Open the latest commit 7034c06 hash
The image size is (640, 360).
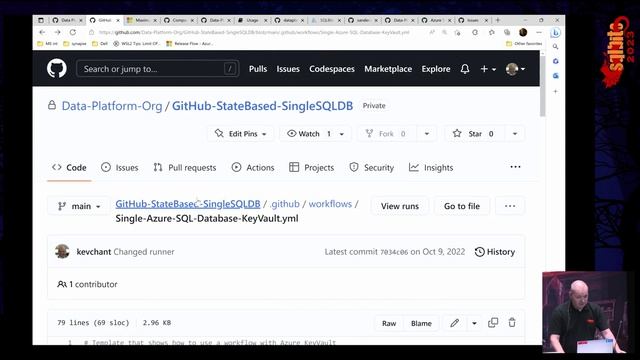(x=394, y=252)
